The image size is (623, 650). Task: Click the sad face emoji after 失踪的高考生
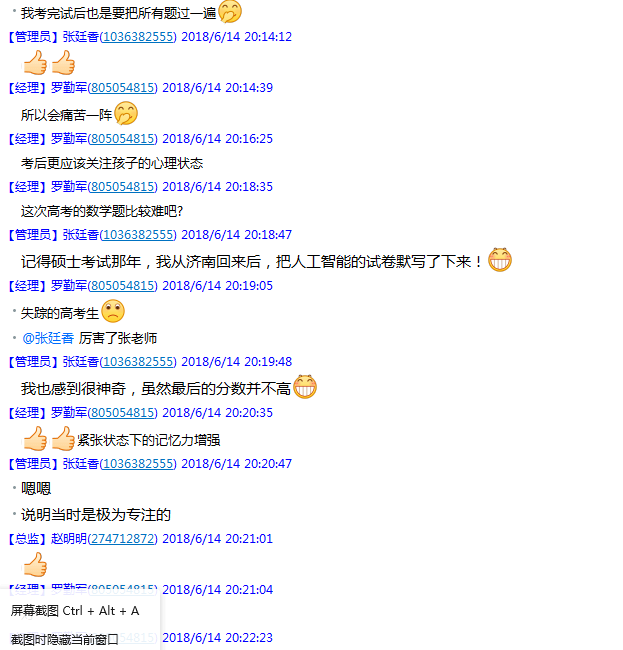[113, 311]
